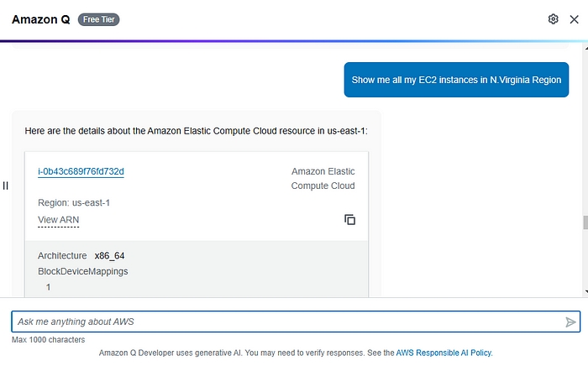Select the Architecture x86_64 row
This screenshot has width=588, height=366.
[81, 255]
